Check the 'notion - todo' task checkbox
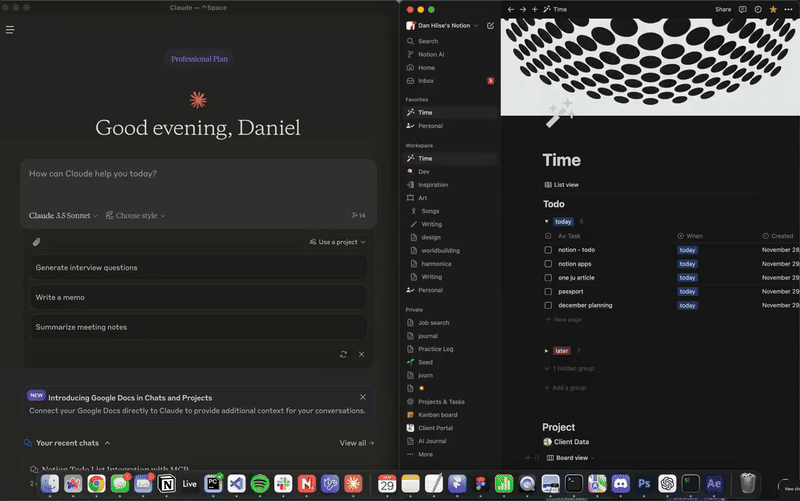The image size is (800, 501). click(548, 250)
